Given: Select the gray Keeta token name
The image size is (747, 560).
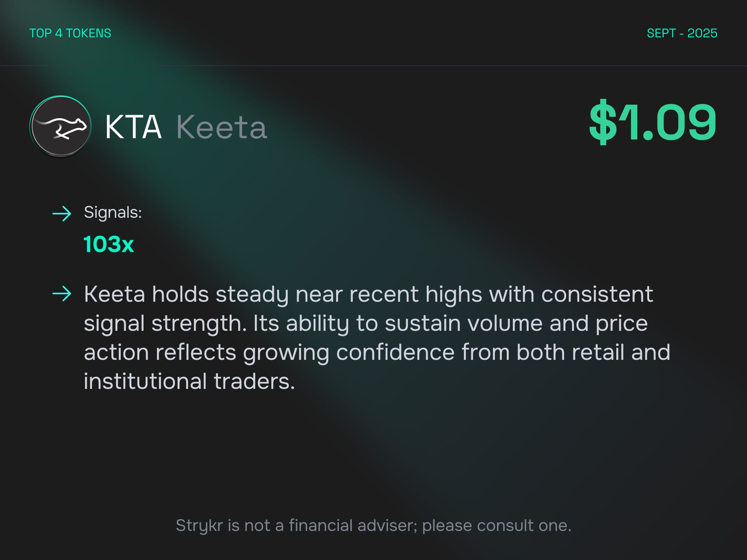Looking at the screenshot, I should [x=221, y=127].
